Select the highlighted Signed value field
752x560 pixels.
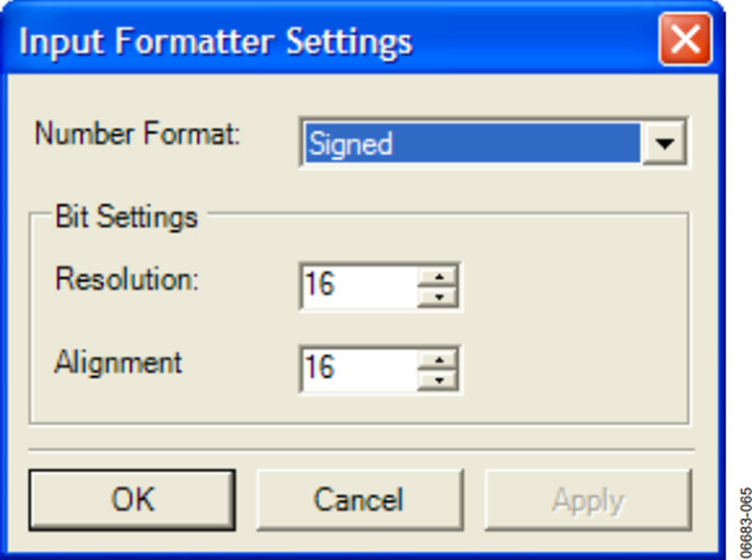(472, 143)
